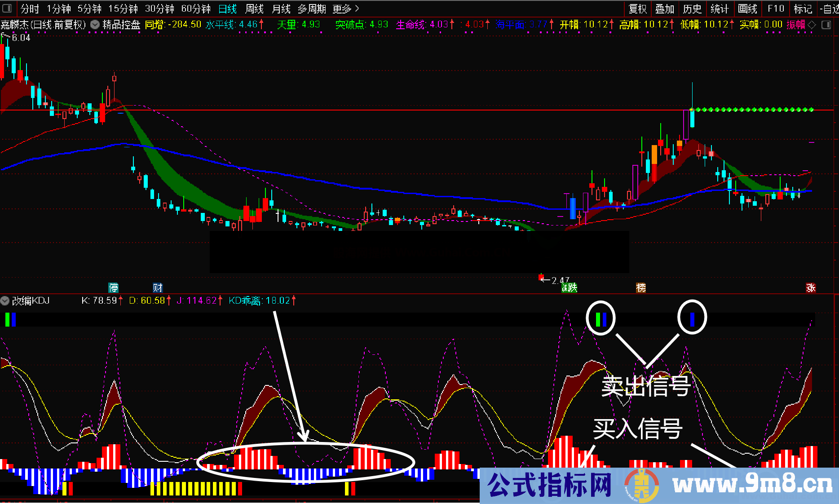The image size is (839, 504).
Task: Expand the 精品控盘 indicator dropdown arrow
Action: point(95,25)
